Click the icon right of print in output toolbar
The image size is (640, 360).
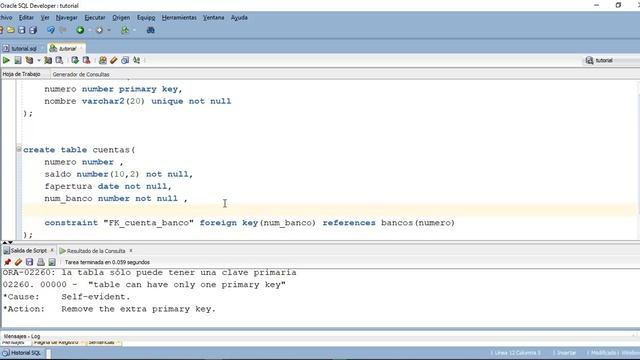click(x=52, y=262)
